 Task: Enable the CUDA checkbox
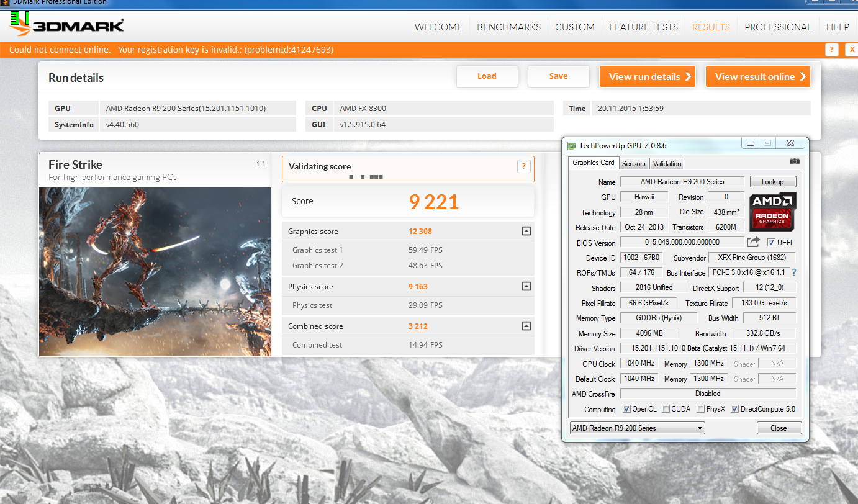point(666,409)
